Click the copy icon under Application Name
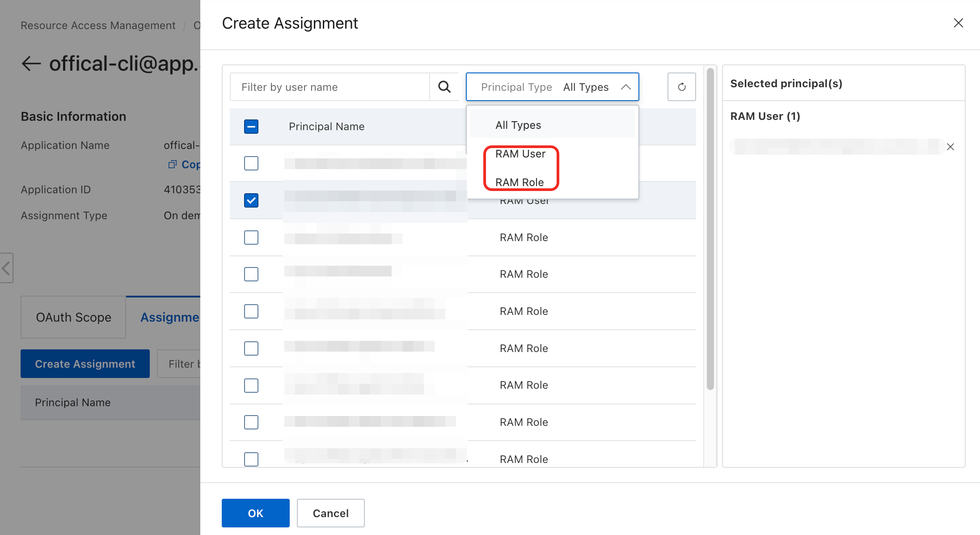This screenshot has width=980, height=535. click(172, 164)
